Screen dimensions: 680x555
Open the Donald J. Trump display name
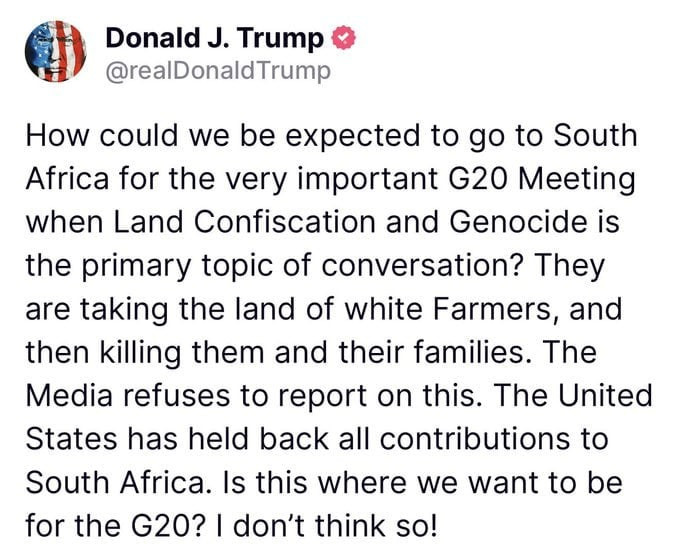(x=214, y=40)
